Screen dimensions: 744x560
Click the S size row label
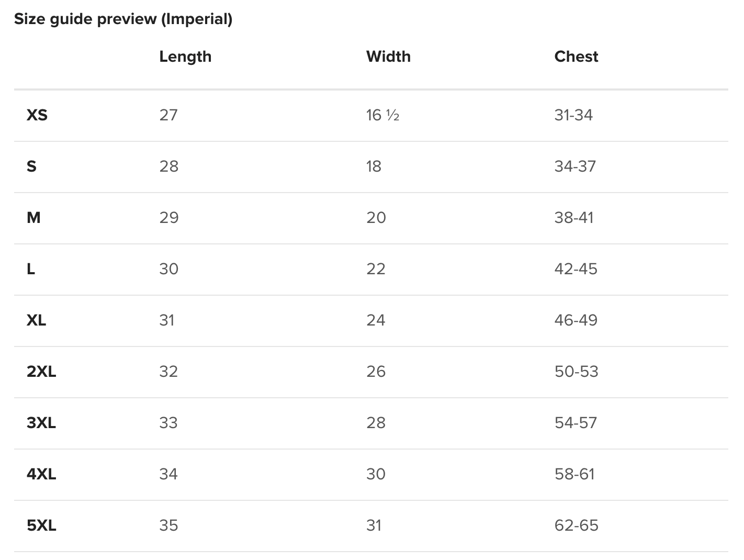pos(31,166)
